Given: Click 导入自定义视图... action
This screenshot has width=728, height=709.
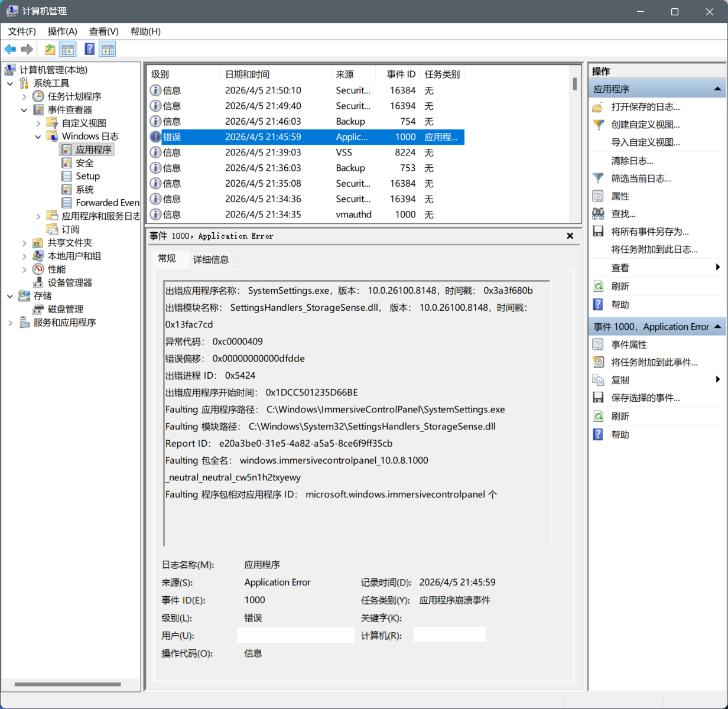Looking at the screenshot, I should tap(645, 142).
